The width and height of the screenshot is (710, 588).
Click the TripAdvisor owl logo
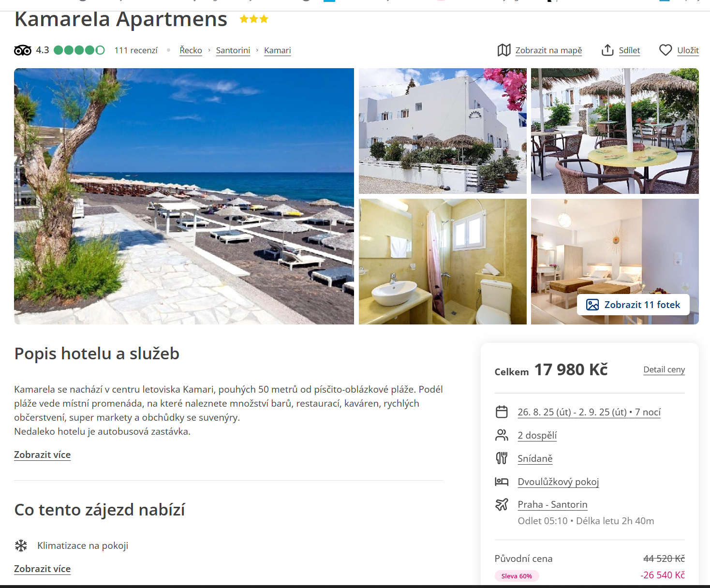(23, 50)
